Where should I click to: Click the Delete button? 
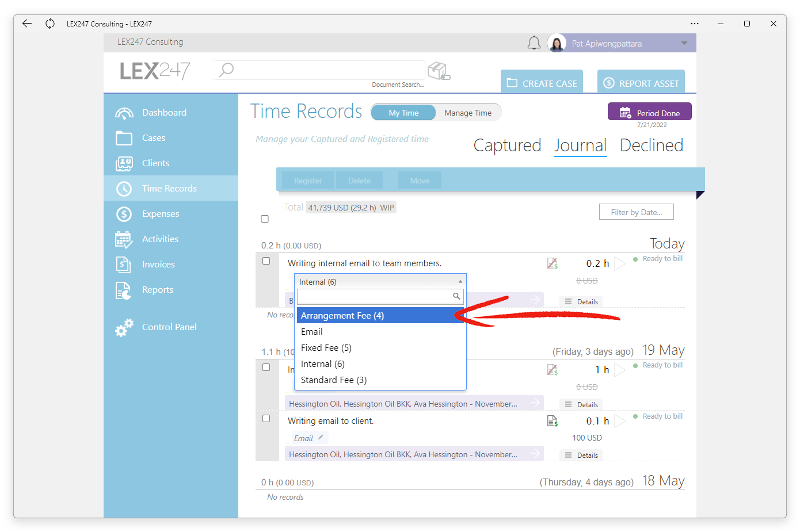359,181
